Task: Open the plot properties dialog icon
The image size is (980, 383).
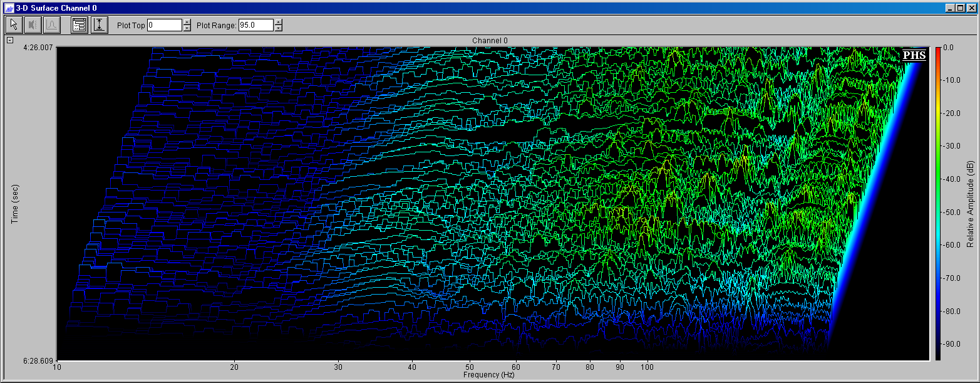Action: tap(80, 25)
